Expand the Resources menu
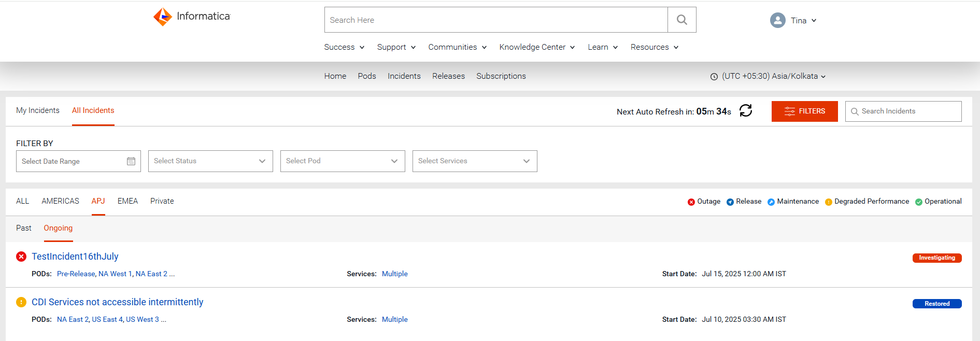Image resolution: width=980 pixels, height=341 pixels. pos(655,47)
